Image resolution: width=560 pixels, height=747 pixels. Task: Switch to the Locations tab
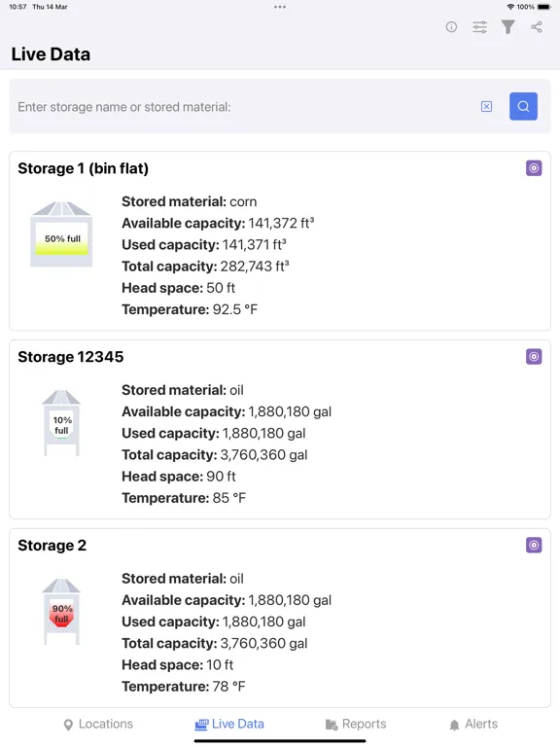(98, 724)
